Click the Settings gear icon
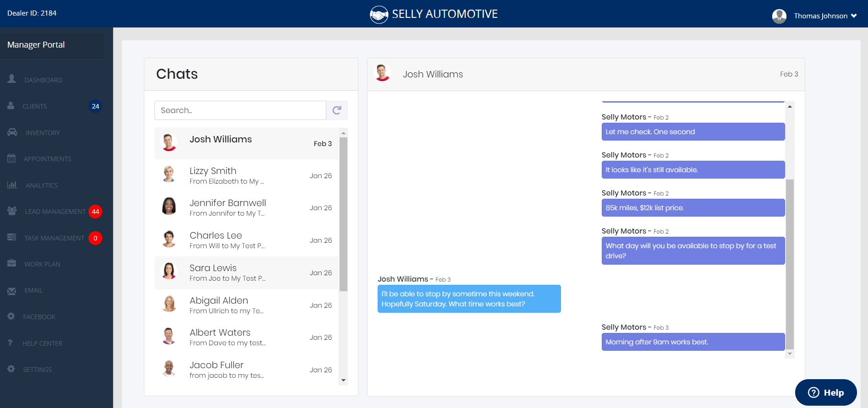The image size is (868, 408). point(11,369)
